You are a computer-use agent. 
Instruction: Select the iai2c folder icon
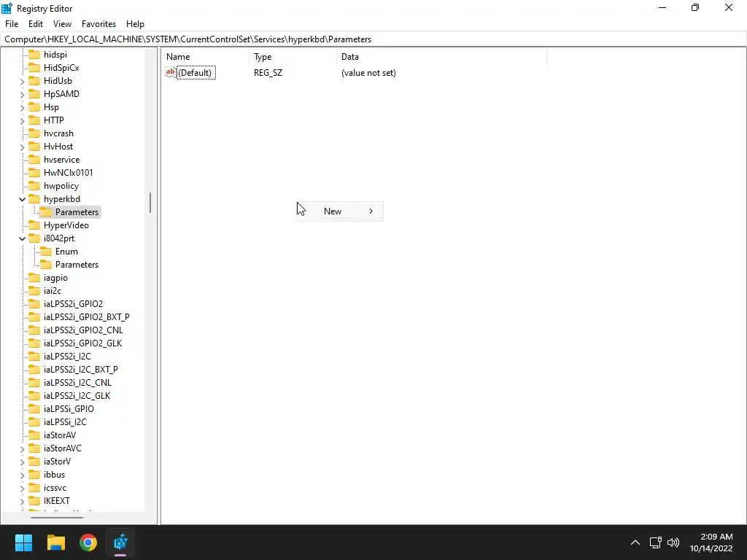[34, 290]
